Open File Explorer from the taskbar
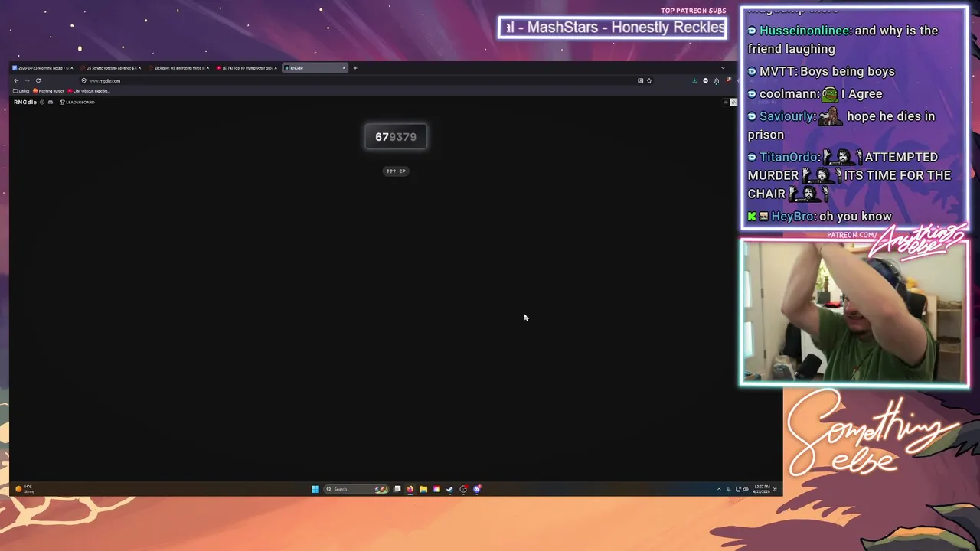980x551 pixels. point(423,489)
